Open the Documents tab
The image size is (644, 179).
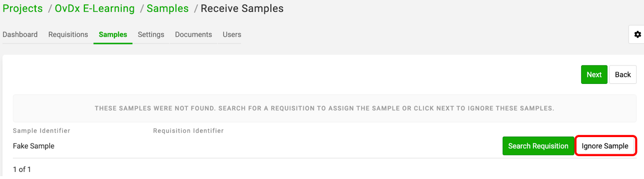pos(193,35)
